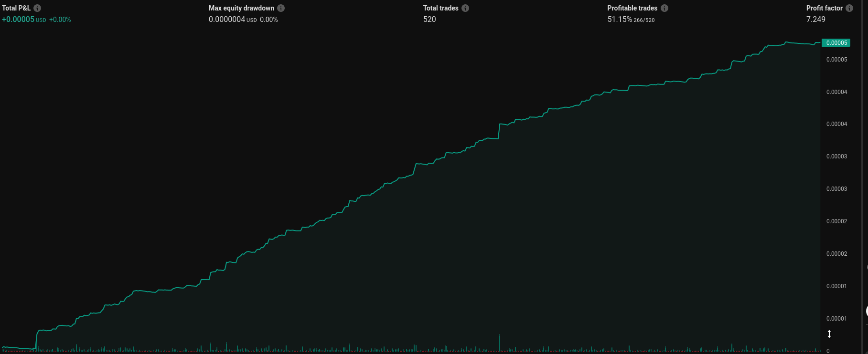Click the 7.249 profit factor value

coord(816,20)
